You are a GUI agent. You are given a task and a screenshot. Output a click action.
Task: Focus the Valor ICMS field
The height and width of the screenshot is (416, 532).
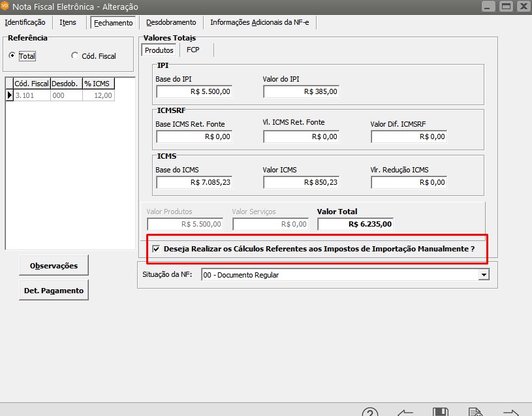click(302, 183)
